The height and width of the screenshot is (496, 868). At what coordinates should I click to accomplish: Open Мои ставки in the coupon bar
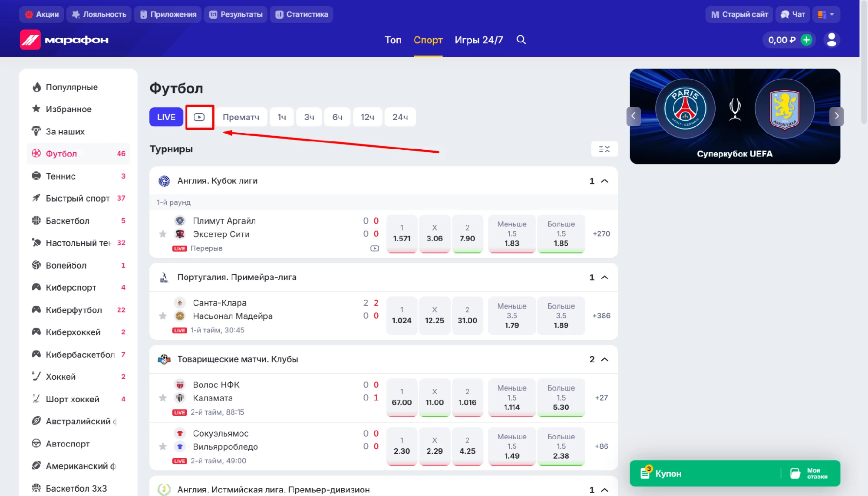click(809, 473)
